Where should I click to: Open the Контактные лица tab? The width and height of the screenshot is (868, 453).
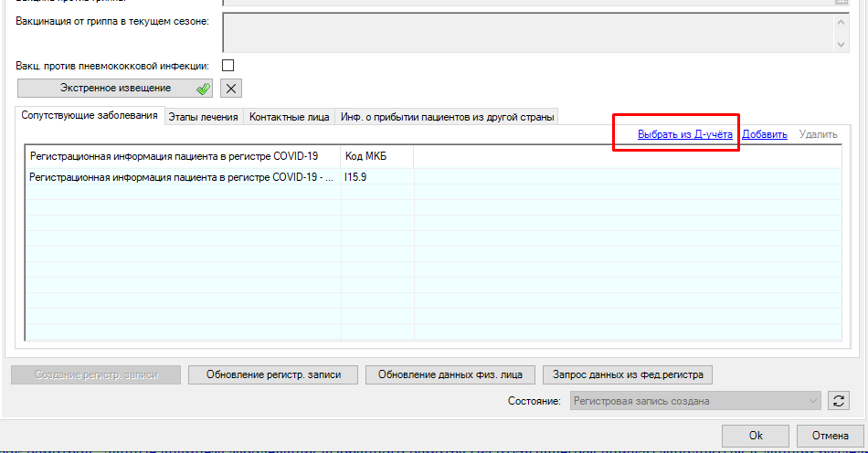tap(289, 117)
